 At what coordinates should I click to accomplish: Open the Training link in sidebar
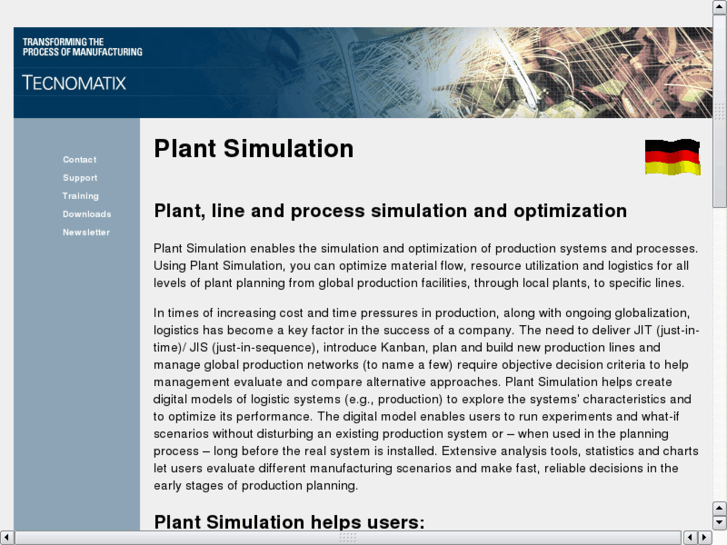click(x=81, y=196)
